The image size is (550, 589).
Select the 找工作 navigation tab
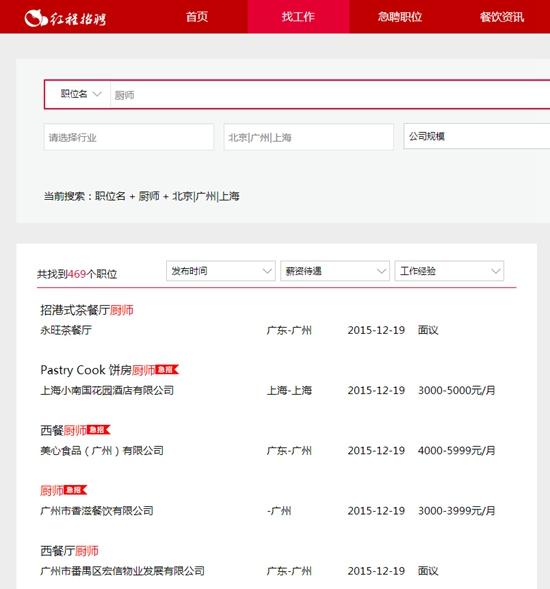298,17
